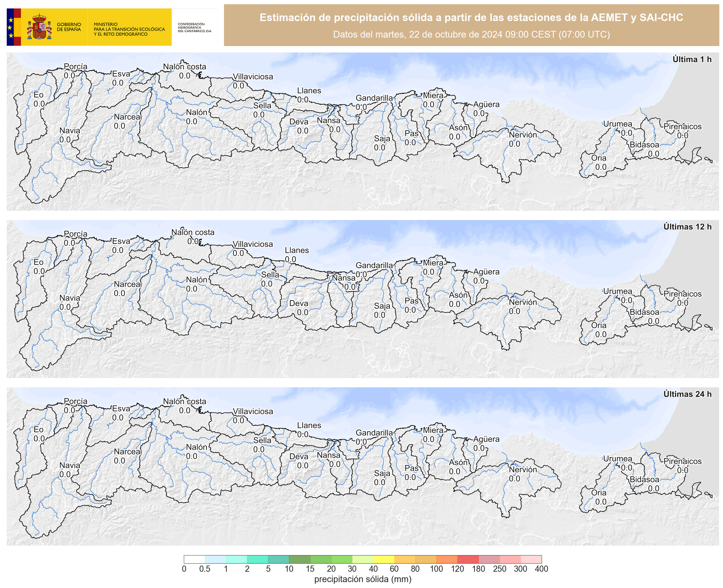
Task: Click the 'Últimas 12 h' panel label
Action: tap(687, 226)
